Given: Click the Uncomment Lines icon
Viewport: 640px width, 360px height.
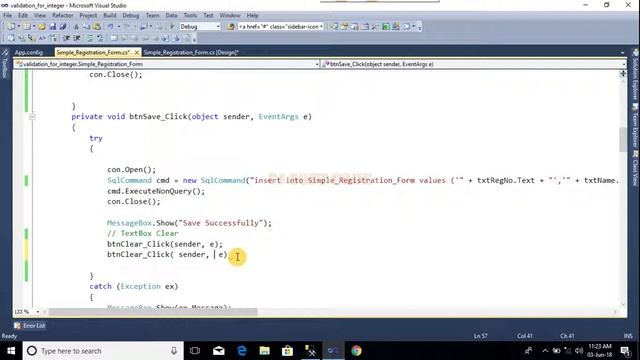Looking at the screenshot, I should 100,38.
